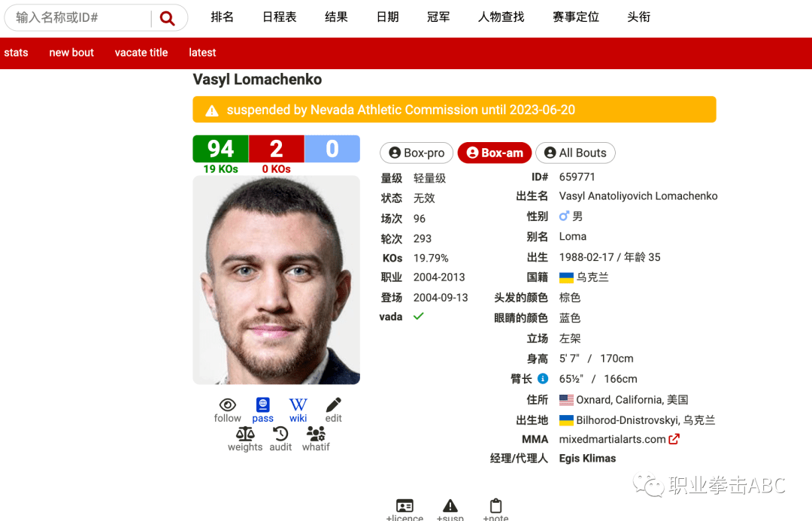
Task: Click the reach info icon
Action: tap(543, 379)
